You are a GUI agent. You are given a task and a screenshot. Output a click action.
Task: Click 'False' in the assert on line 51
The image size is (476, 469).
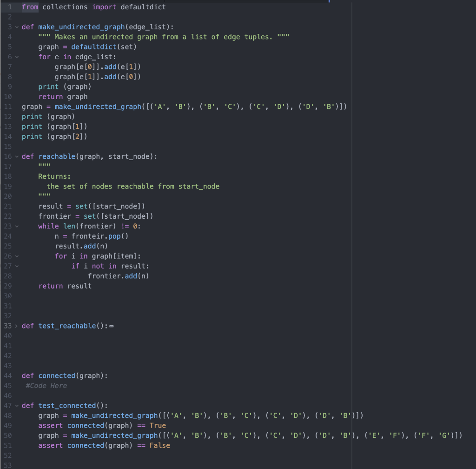coord(160,445)
